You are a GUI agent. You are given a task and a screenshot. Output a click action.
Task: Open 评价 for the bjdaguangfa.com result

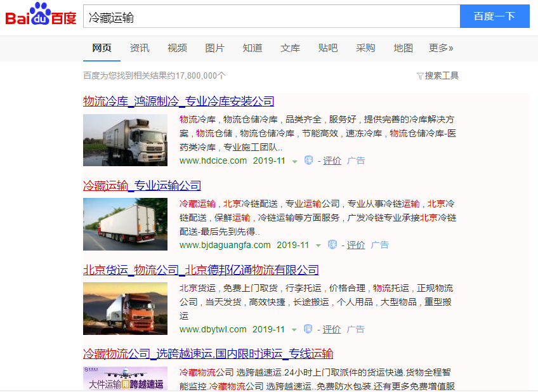(x=355, y=245)
